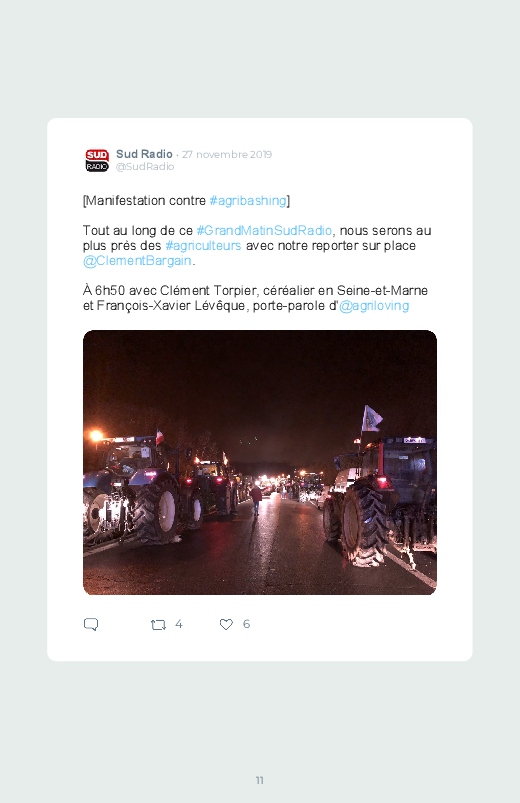Click the reply speech bubble icon
520x803 pixels.
pyautogui.click(x=91, y=624)
